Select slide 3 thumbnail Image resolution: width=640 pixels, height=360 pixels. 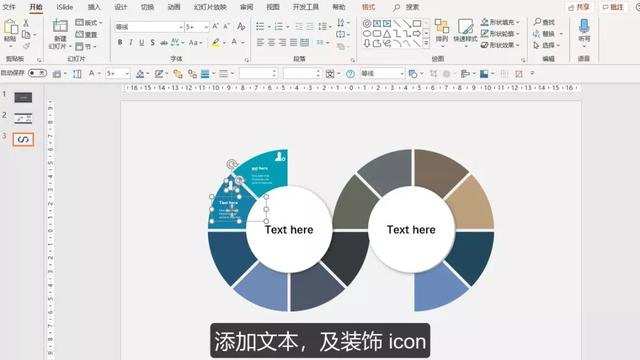pyautogui.click(x=23, y=140)
